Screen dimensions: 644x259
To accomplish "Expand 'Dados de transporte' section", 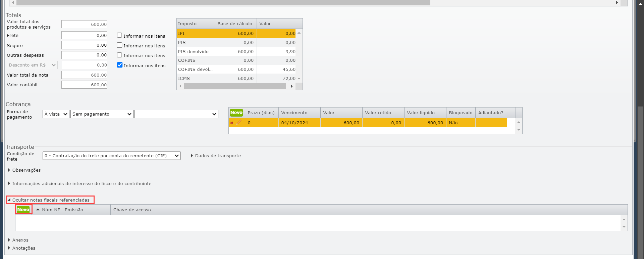I will (216, 156).
